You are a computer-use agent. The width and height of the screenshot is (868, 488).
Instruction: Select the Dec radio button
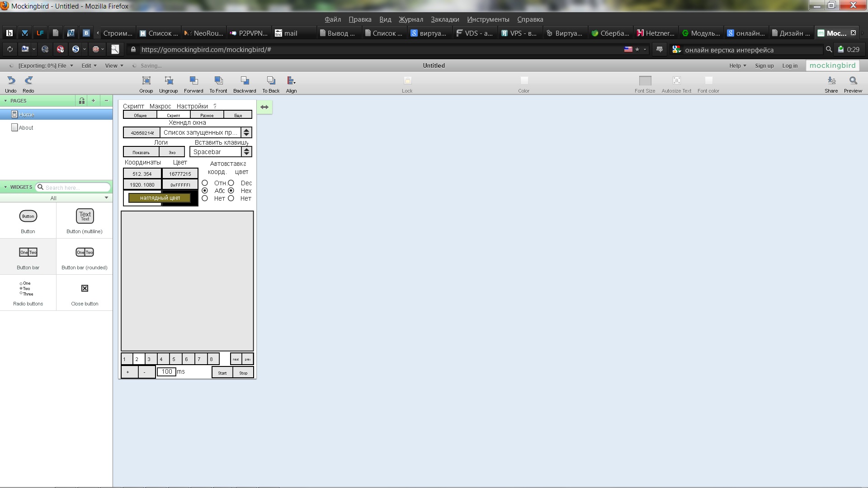click(x=231, y=183)
